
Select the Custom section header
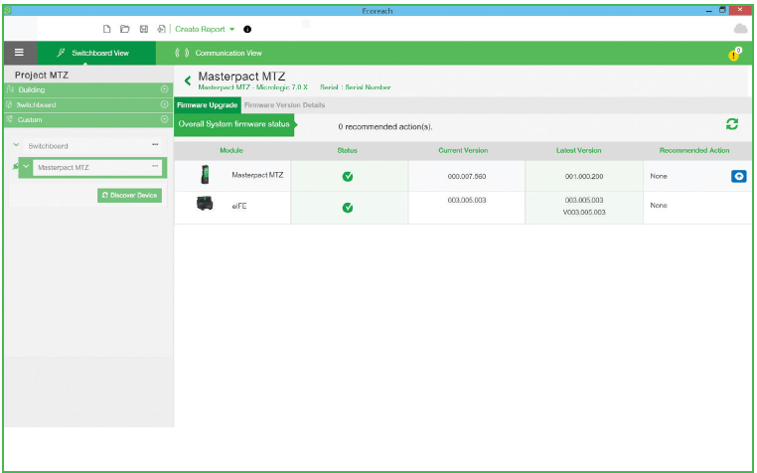pos(88,120)
